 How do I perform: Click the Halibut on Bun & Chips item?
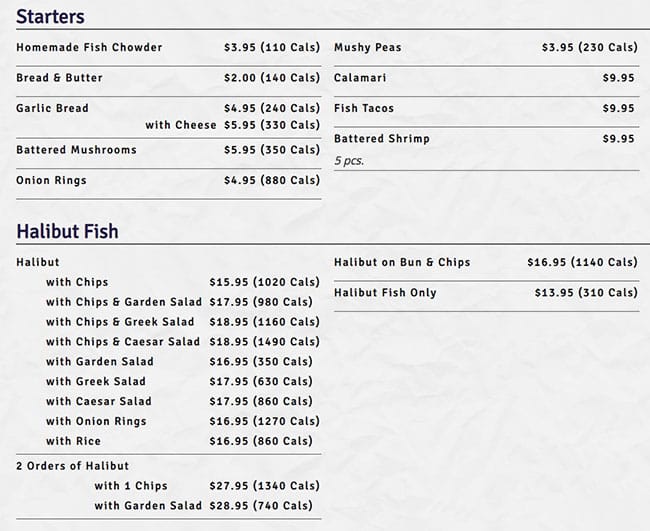tap(402, 263)
